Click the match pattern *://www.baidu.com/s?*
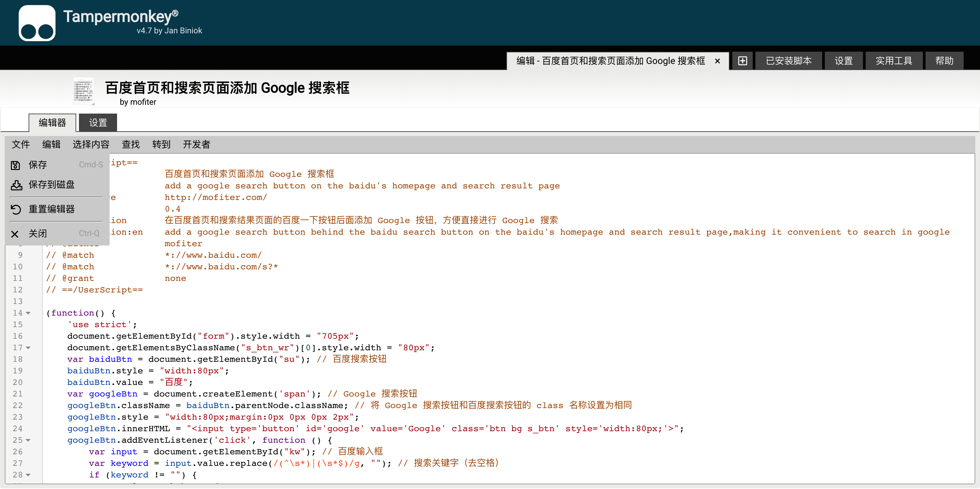 221,267
